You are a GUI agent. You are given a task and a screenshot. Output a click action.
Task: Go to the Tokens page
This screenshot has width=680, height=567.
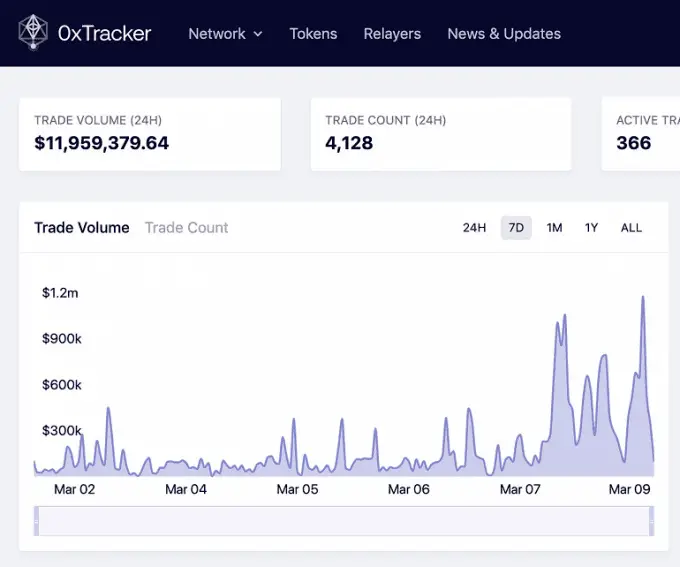(x=313, y=34)
